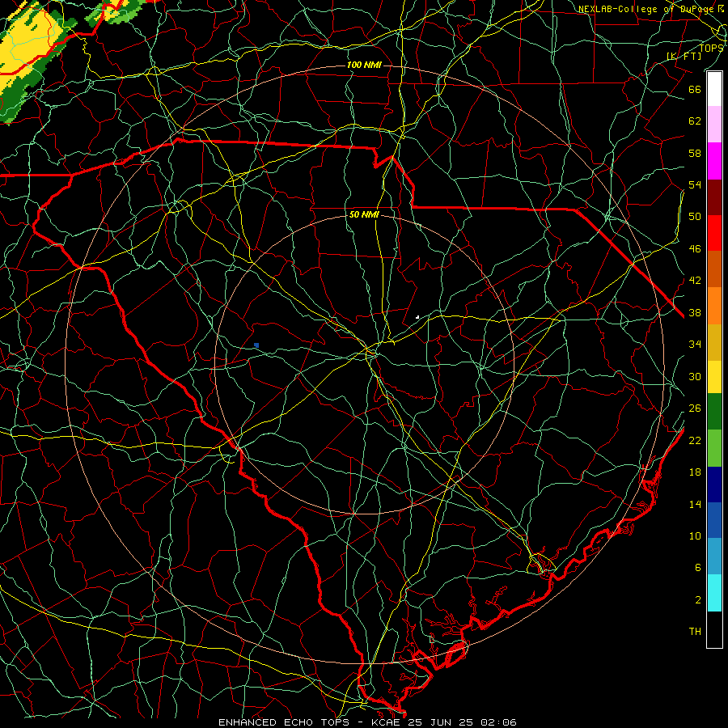Click the legend value 66
The height and width of the screenshot is (728, 728).
tap(695, 89)
